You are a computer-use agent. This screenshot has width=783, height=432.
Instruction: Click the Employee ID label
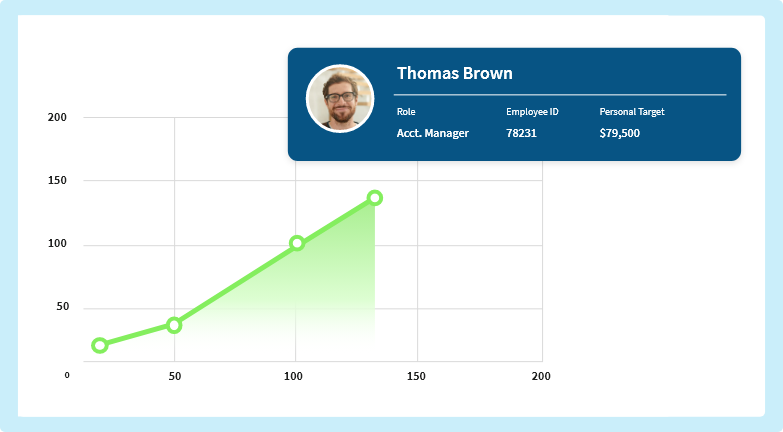(532, 112)
